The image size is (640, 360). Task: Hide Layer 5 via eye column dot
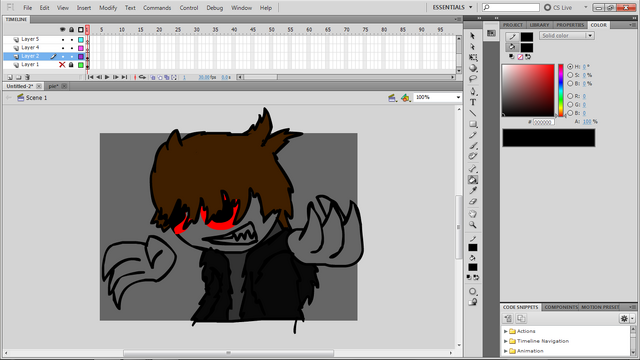pyautogui.click(x=63, y=40)
